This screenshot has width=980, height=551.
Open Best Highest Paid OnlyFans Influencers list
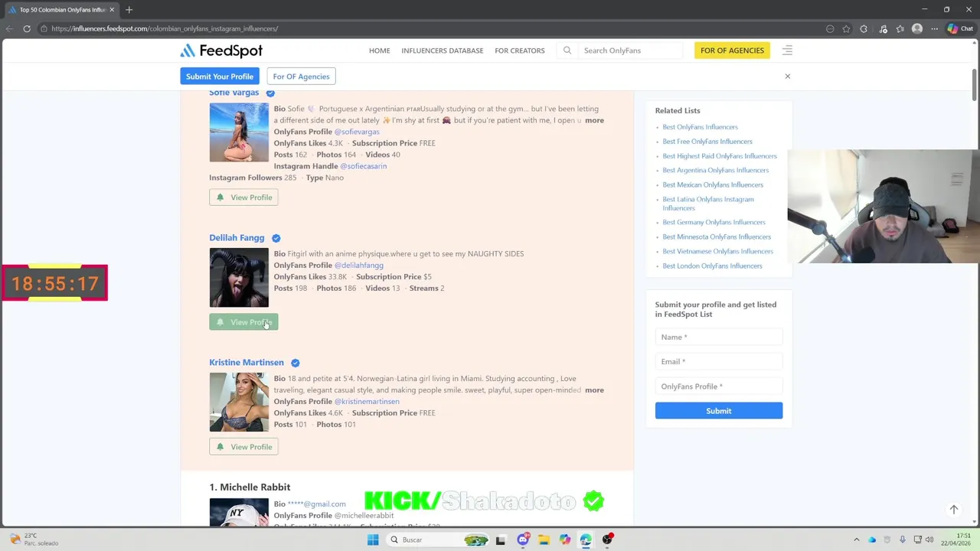pos(719,156)
